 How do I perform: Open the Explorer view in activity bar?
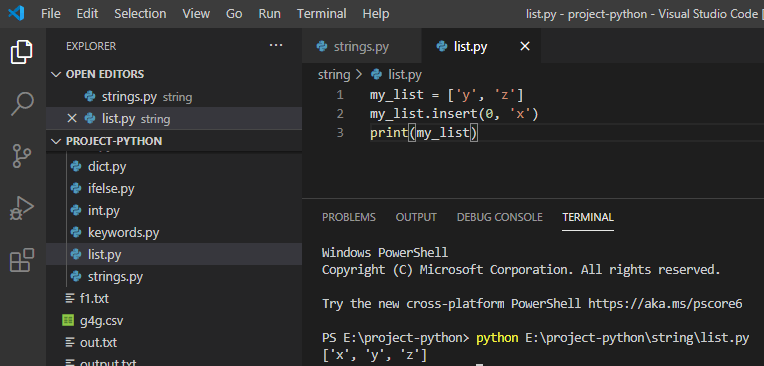tap(22, 52)
